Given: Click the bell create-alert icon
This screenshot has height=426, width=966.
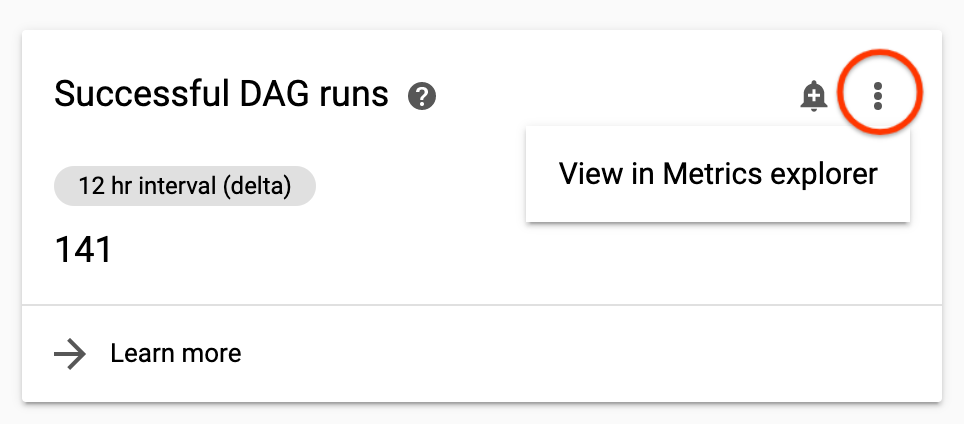Looking at the screenshot, I should pos(814,97).
